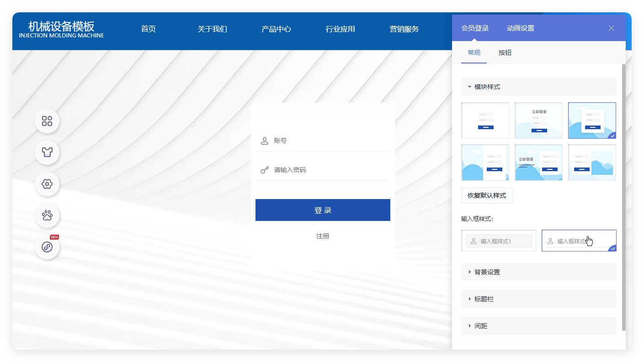
Task: Select 输入框样式1 input style option
Action: [499, 241]
